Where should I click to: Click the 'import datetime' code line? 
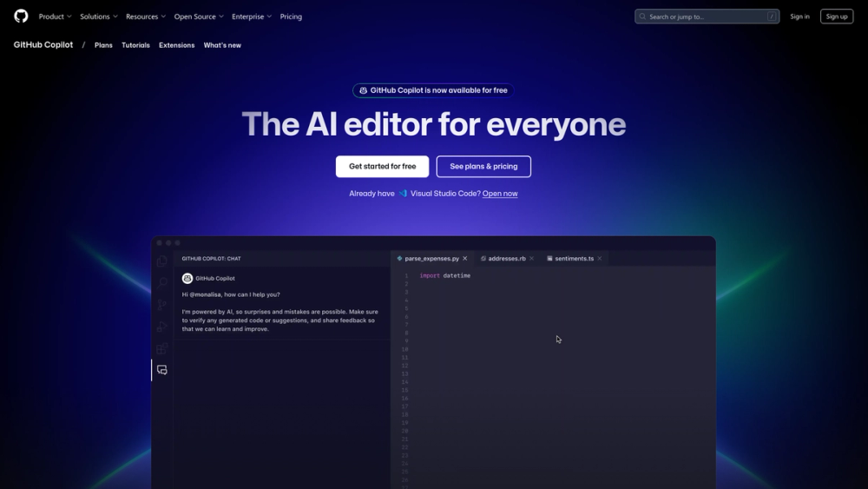tap(445, 275)
